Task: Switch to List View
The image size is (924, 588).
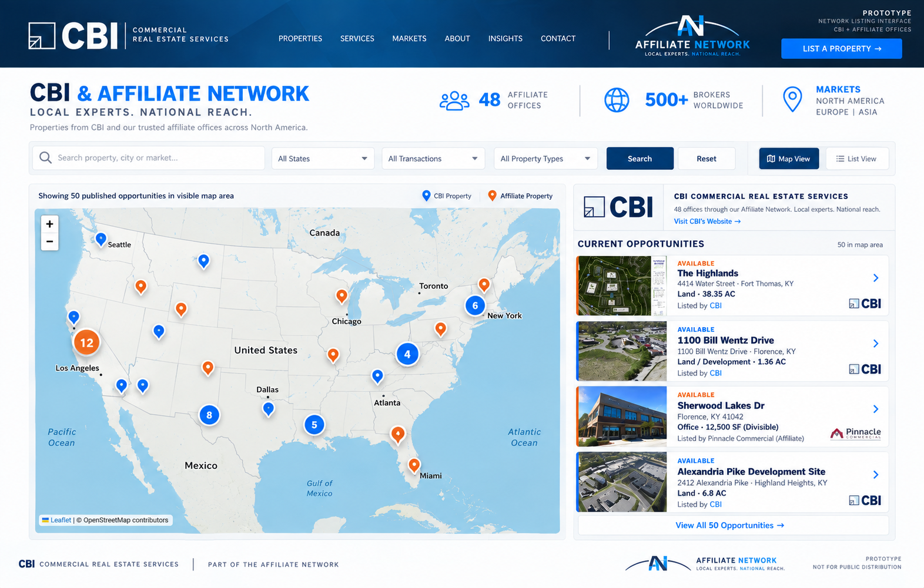Action: click(x=857, y=159)
